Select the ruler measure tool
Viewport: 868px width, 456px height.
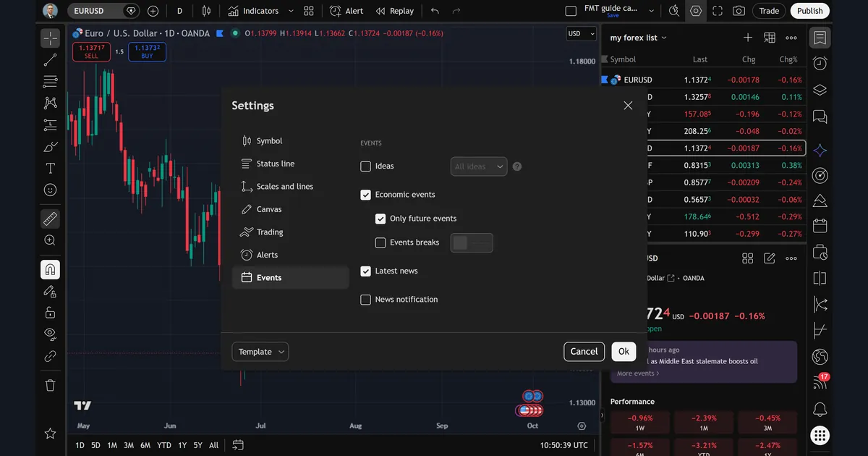[x=50, y=218]
